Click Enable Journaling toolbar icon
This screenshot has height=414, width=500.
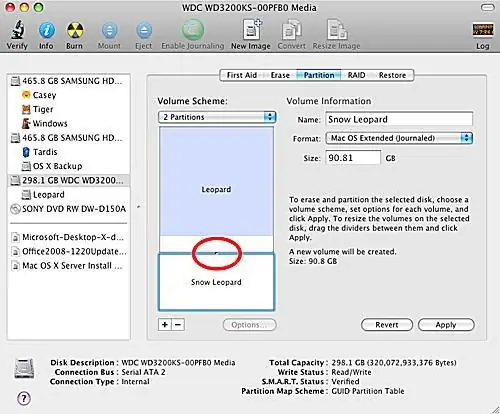192,30
